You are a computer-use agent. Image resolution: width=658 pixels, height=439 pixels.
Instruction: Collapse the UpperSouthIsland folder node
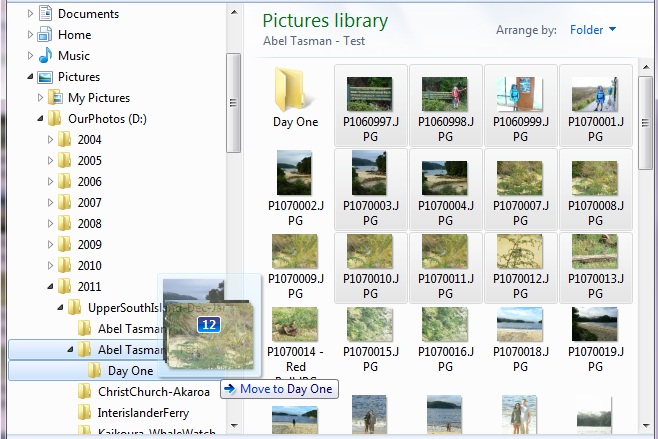pos(60,308)
